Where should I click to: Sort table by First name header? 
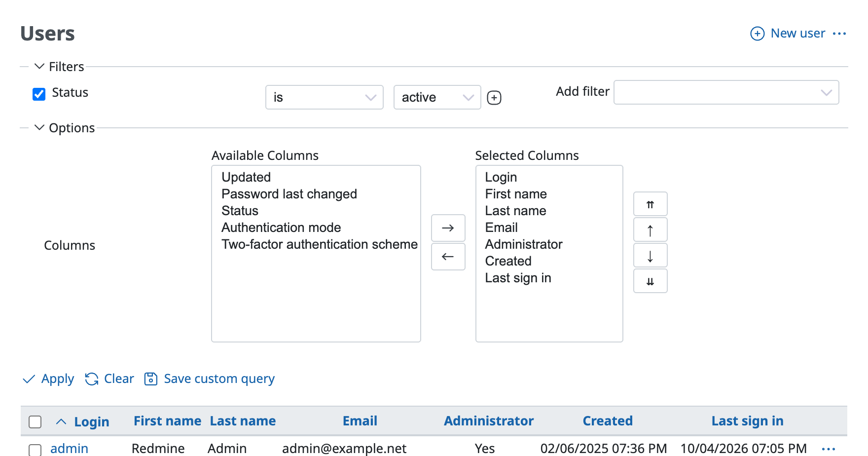pos(168,421)
